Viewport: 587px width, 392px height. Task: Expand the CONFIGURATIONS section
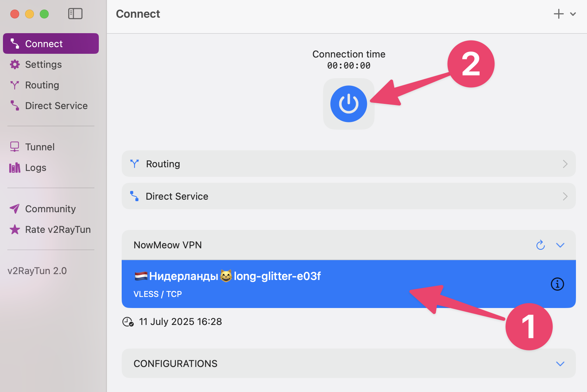(x=560, y=364)
